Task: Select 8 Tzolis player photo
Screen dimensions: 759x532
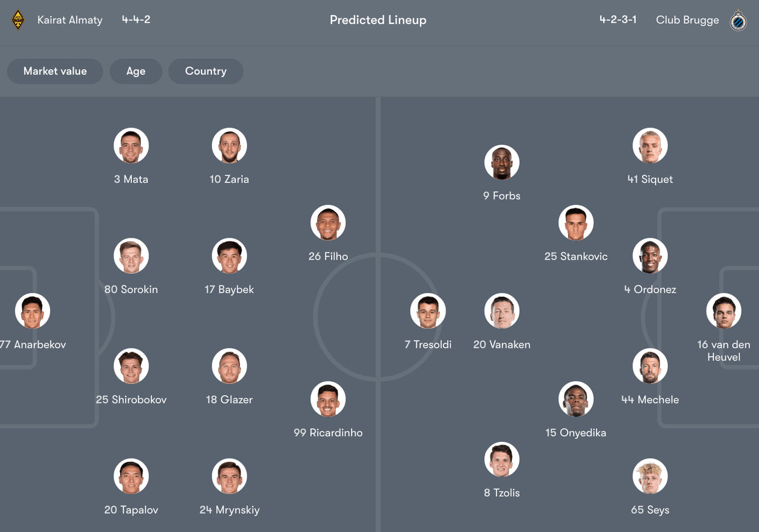Action: (502, 460)
